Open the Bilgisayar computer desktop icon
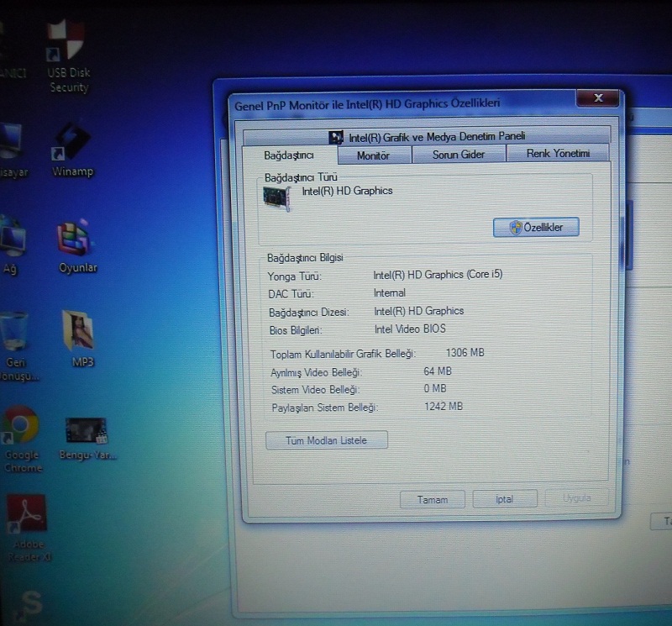 [x=12, y=150]
